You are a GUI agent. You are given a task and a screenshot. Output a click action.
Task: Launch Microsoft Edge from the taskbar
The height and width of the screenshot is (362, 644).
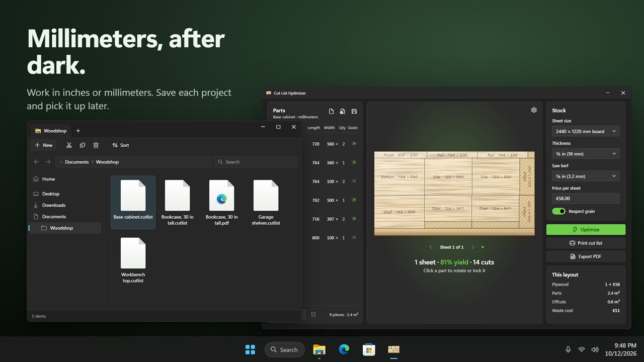(x=344, y=349)
